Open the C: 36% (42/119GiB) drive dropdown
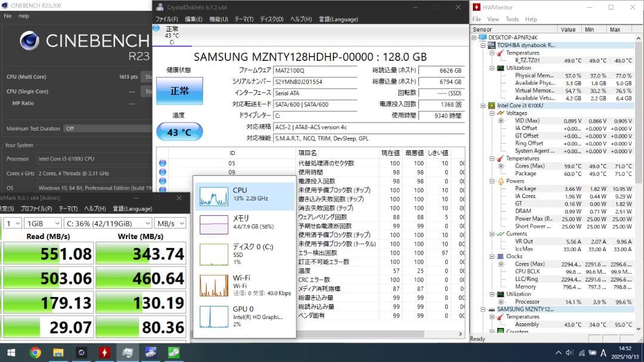Viewport: 644px width, 362px height. pos(108,224)
